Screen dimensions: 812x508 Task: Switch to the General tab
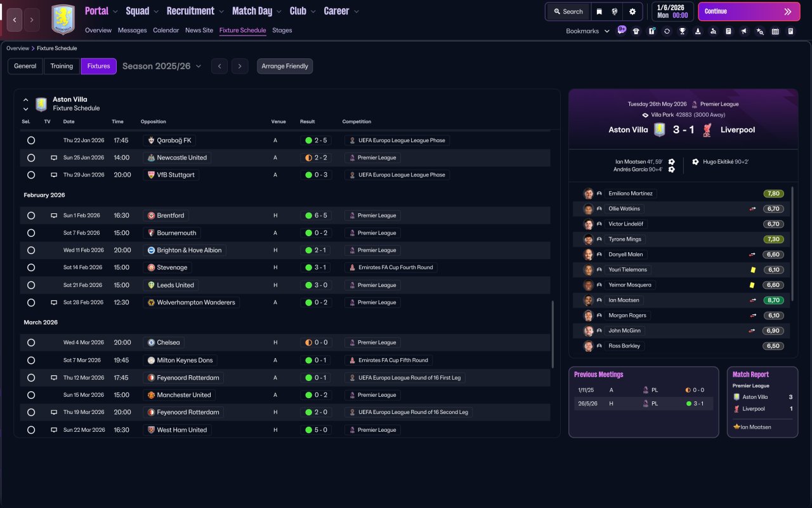pos(25,66)
